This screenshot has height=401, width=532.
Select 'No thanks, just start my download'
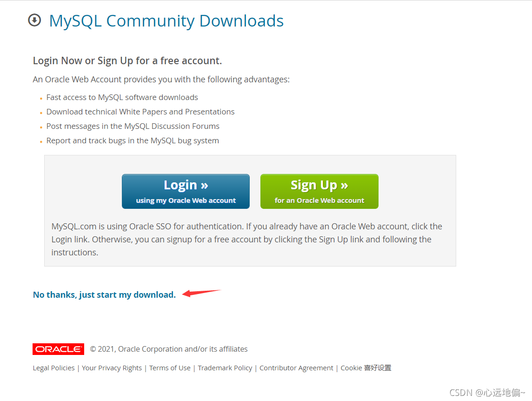104,295
